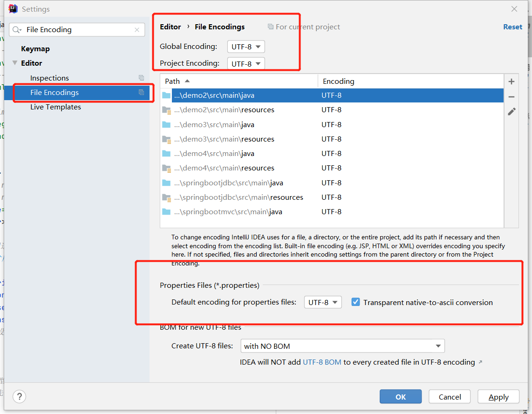
Task: Select the demo3\src\main\resources row
Action: tap(333, 139)
